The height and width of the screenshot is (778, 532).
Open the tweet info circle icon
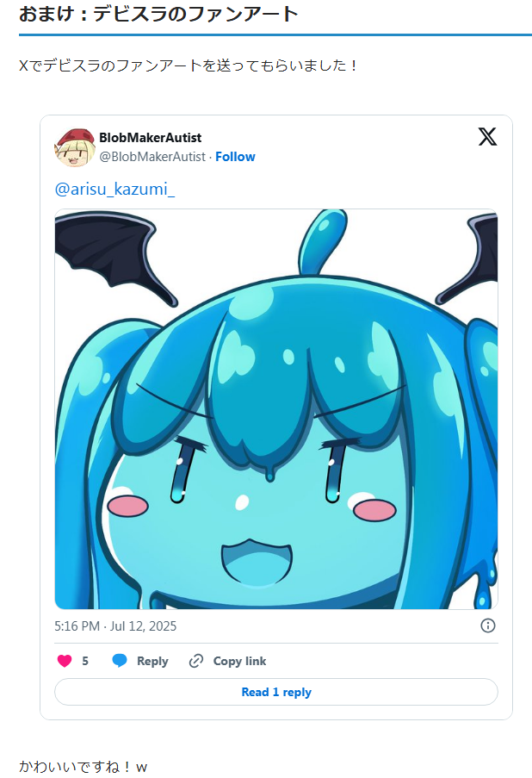pyautogui.click(x=488, y=626)
